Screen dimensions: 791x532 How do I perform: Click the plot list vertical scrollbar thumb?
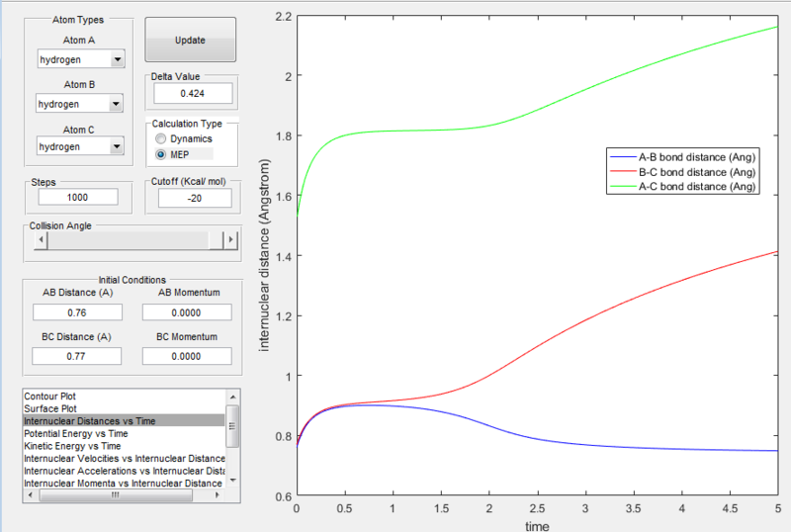pyautogui.click(x=232, y=426)
